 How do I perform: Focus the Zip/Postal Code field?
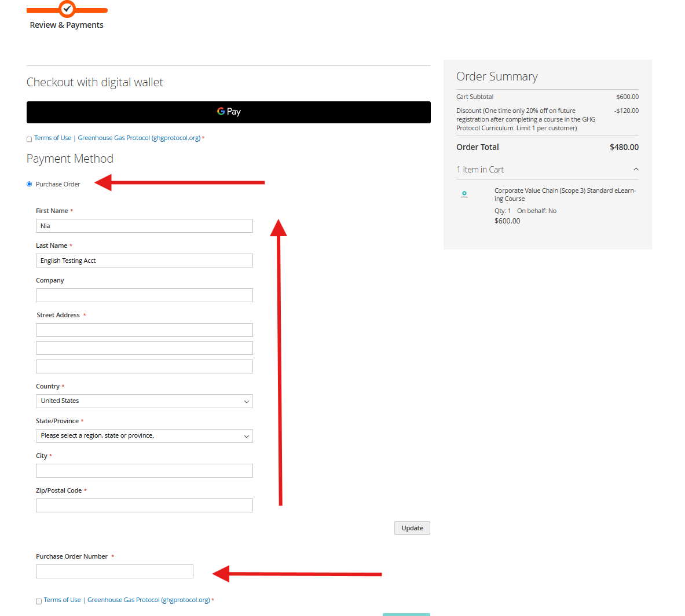pyautogui.click(x=144, y=505)
